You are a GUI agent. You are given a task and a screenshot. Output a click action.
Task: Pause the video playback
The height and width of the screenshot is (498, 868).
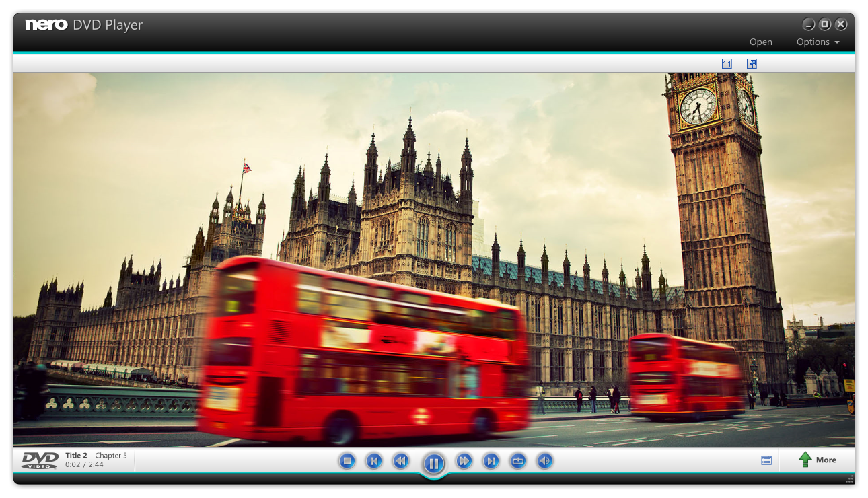(434, 462)
